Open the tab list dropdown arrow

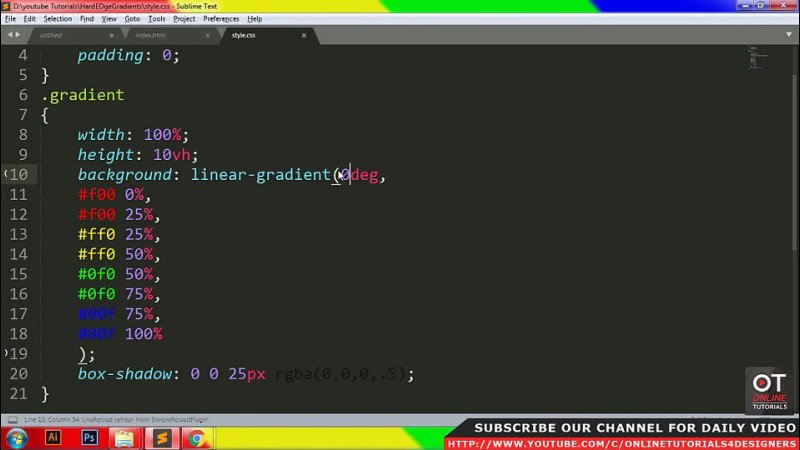[x=789, y=35]
